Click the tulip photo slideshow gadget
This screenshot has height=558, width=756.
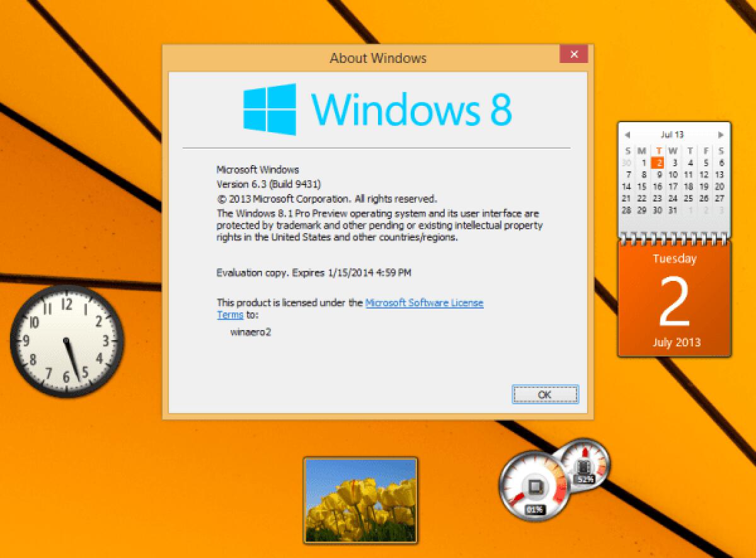[x=360, y=501]
